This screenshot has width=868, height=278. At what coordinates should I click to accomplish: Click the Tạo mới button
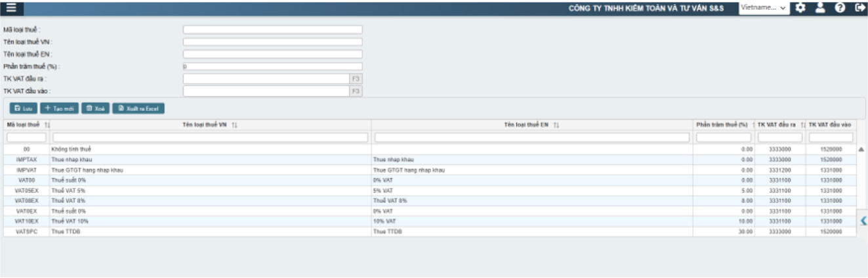tap(59, 108)
